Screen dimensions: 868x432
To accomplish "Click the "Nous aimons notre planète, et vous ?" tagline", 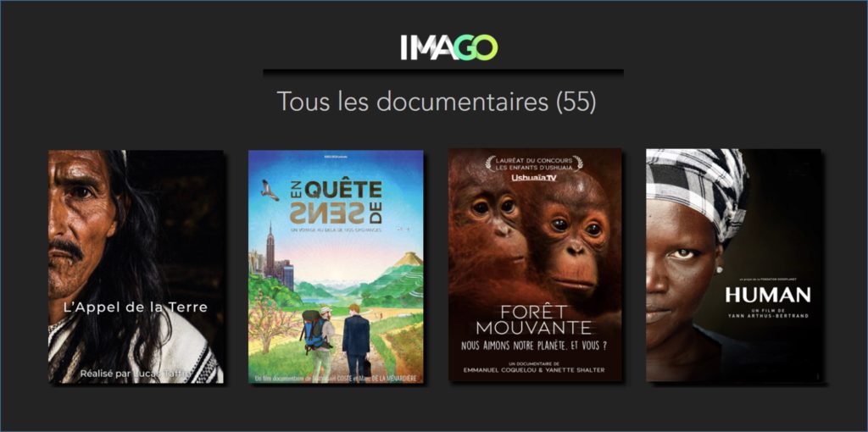I will pyautogui.click(x=535, y=346).
